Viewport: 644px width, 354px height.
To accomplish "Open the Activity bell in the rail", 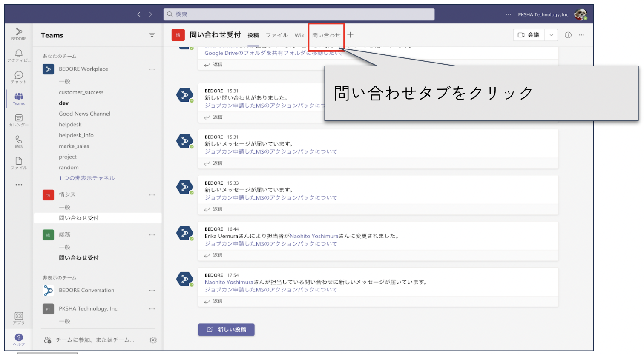I will pyautogui.click(x=19, y=56).
